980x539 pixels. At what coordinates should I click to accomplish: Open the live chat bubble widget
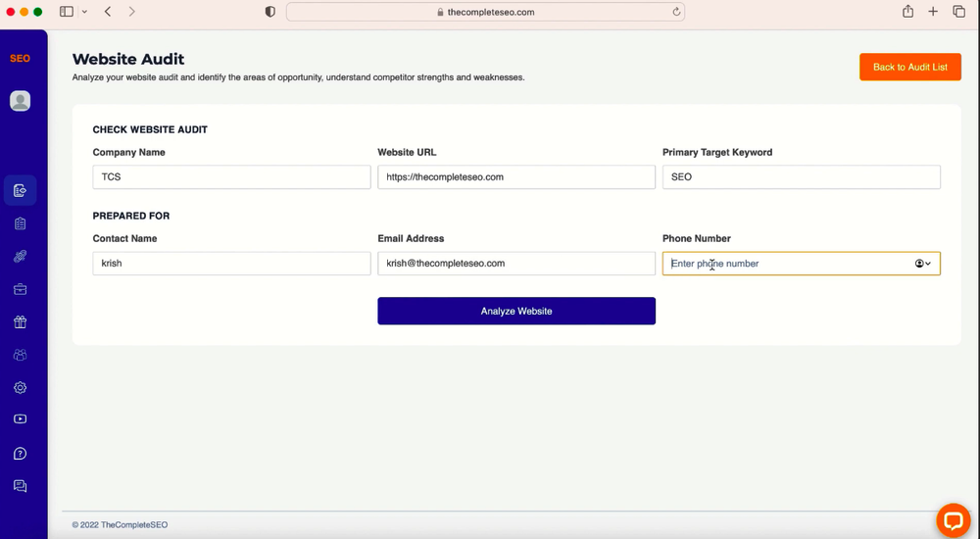point(954,520)
